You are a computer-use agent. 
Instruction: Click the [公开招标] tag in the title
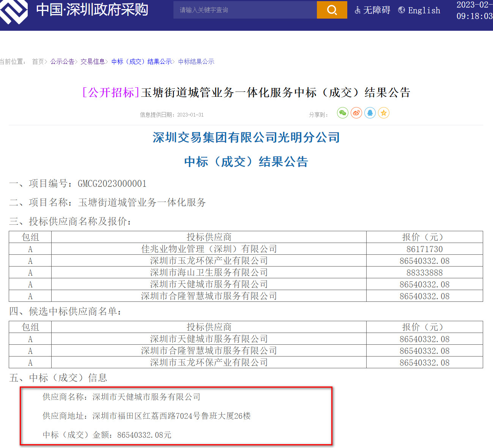[111, 92]
